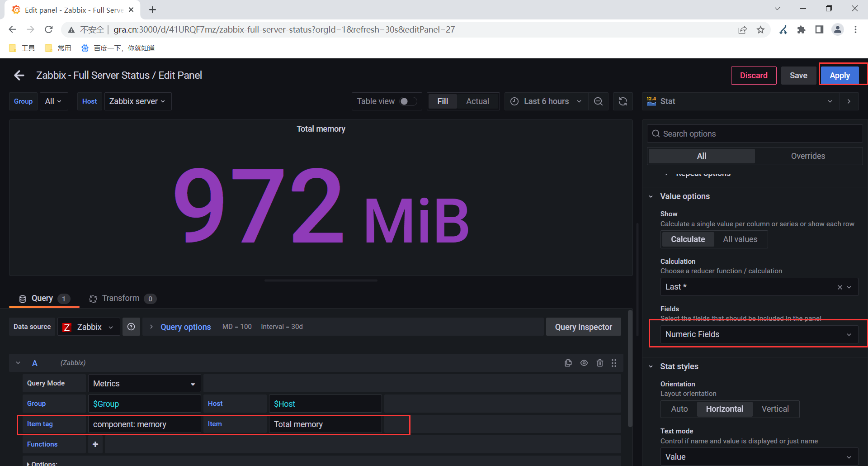Viewport: 868px width, 466px height.
Task: Open the Group variable All dropdown
Action: [53, 101]
